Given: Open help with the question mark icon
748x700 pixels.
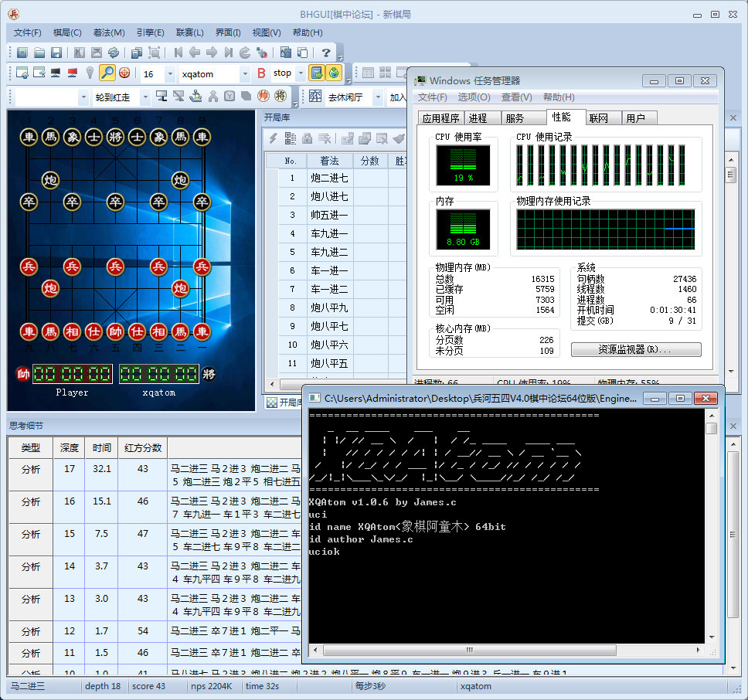Looking at the screenshot, I should click(x=326, y=53).
